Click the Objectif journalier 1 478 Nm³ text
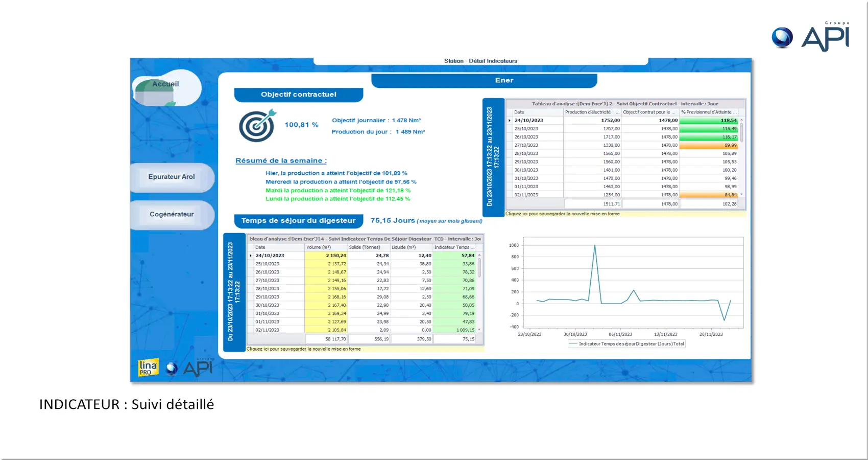Image resolution: width=868 pixels, height=460 pixels. tap(376, 121)
